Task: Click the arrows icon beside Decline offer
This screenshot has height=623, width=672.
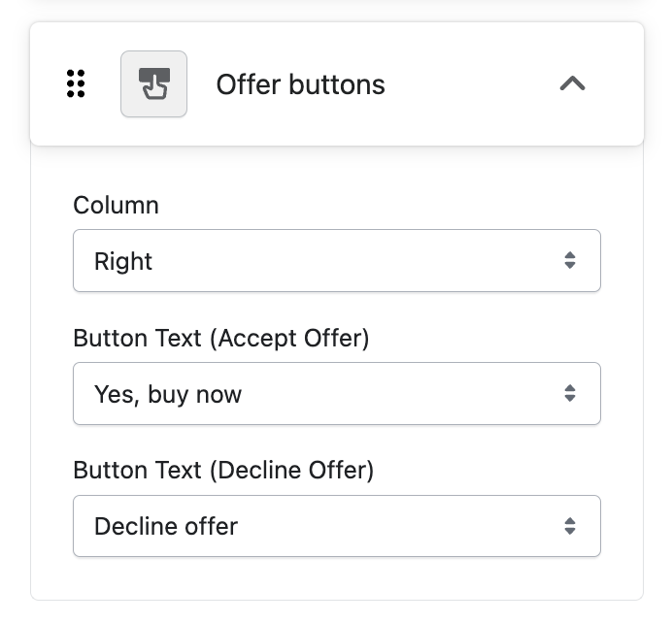Action: pyautogui.click(x=570, y=527)
